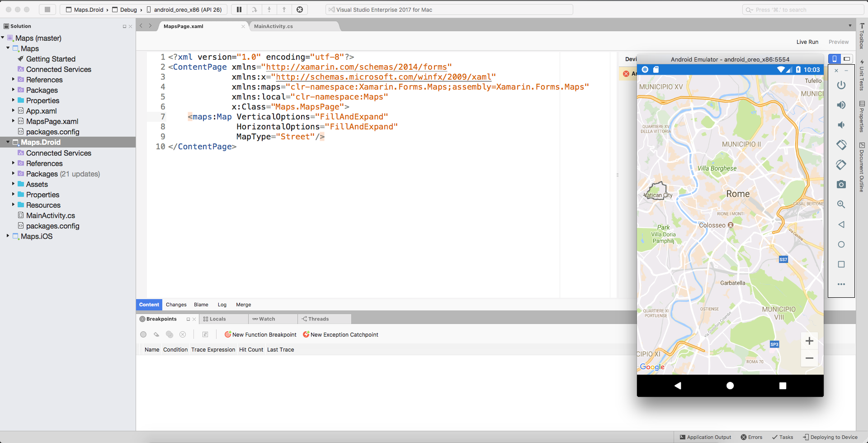Click the eraser-shaped icon in Breakpoints toolbar

(x=156, y=334)
